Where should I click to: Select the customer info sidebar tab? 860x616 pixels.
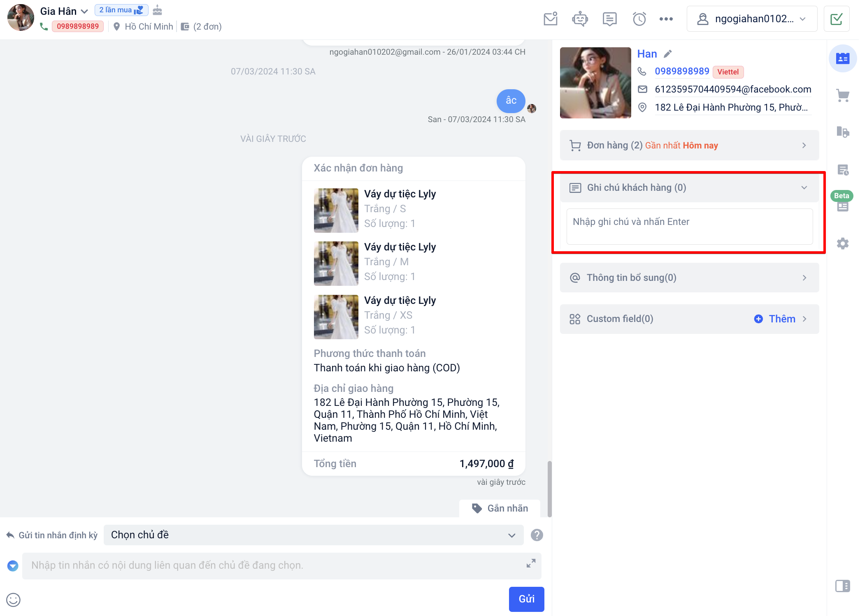(842, 58)
